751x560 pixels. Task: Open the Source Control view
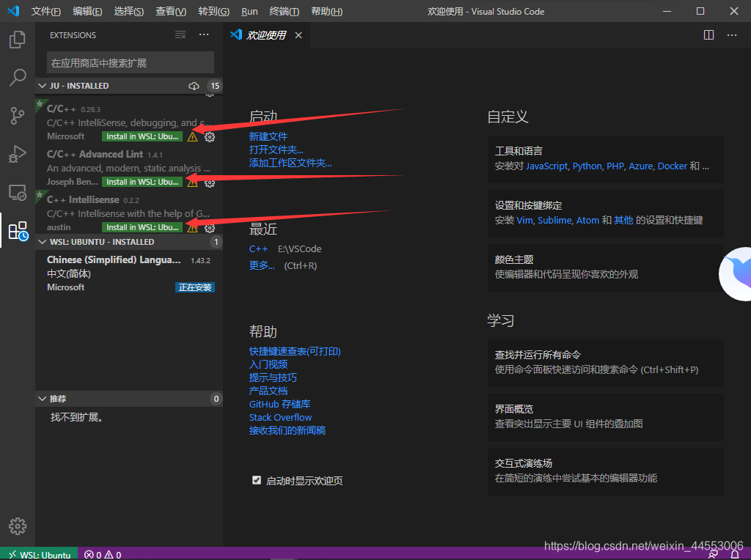click(x=18, y=115)
